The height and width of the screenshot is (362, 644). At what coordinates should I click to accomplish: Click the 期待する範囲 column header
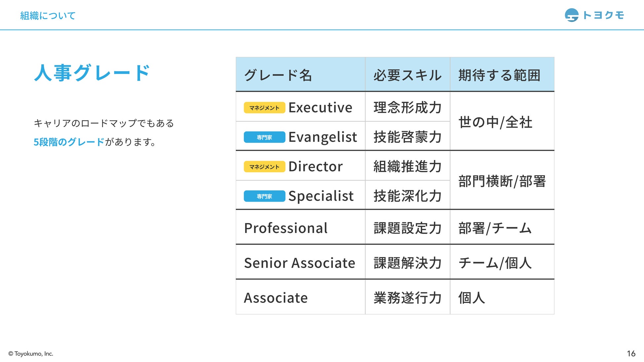pyautogui.click(x=499, y=75)
